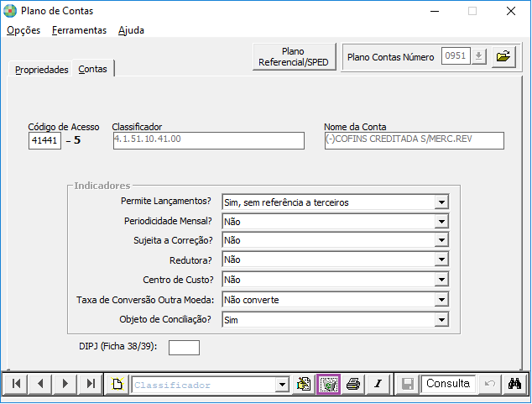Open the Objeto de Conciliação dropdown
Screen dimensions: 532x404
coord(441,320)
